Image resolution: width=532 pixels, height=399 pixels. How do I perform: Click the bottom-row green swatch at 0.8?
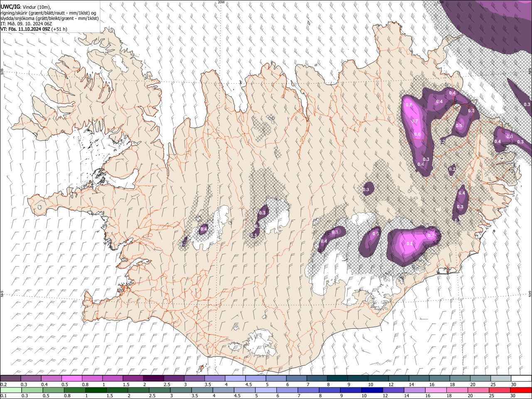click(74, 390)
